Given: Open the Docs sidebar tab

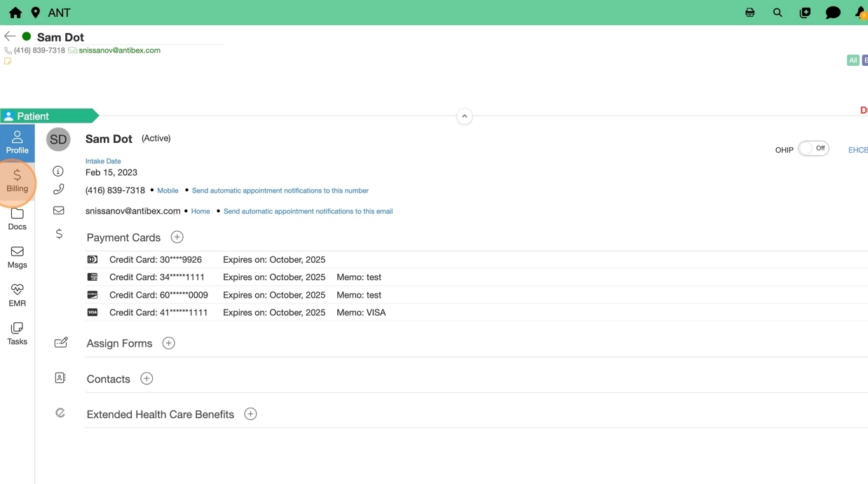Looking at the screenshot, I should 17,219.
